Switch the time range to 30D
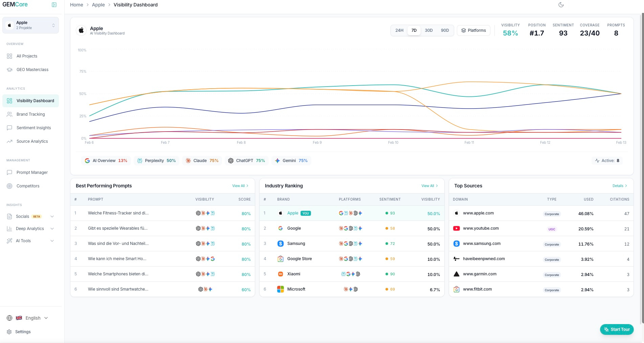Image resolution: width=644 pixels, height=343 pixels. 428,30
